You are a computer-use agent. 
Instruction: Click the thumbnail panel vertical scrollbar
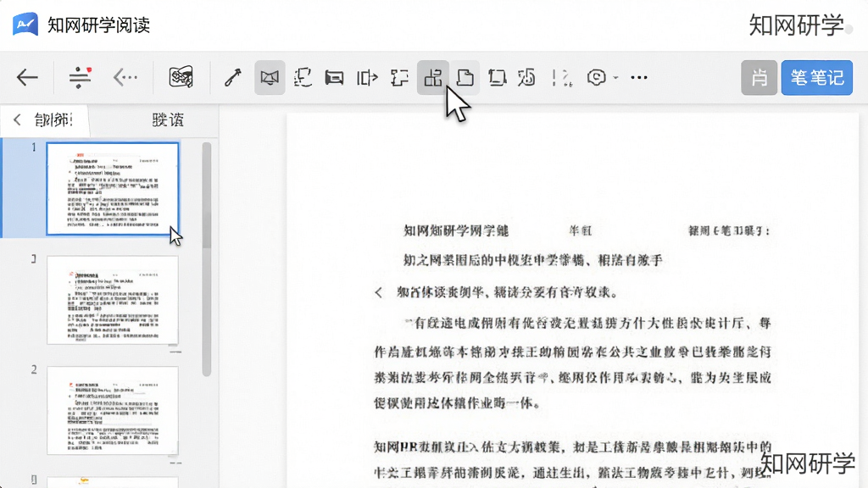point(207,259)
